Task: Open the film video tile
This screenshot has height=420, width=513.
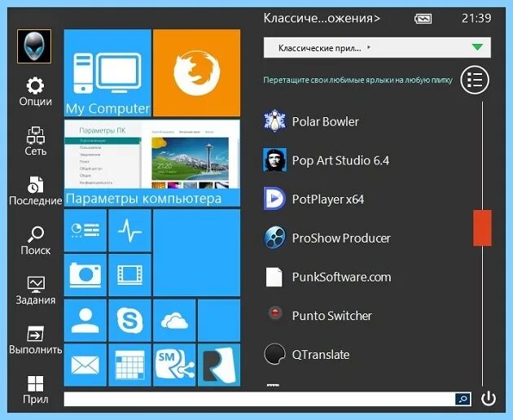Action: tap(130, 275)
